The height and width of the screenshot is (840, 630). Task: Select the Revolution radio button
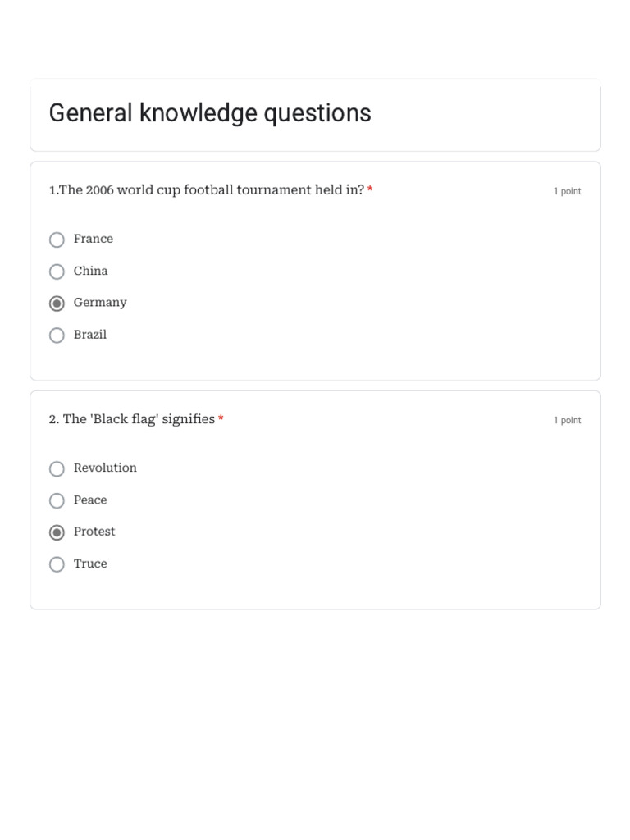57,468
